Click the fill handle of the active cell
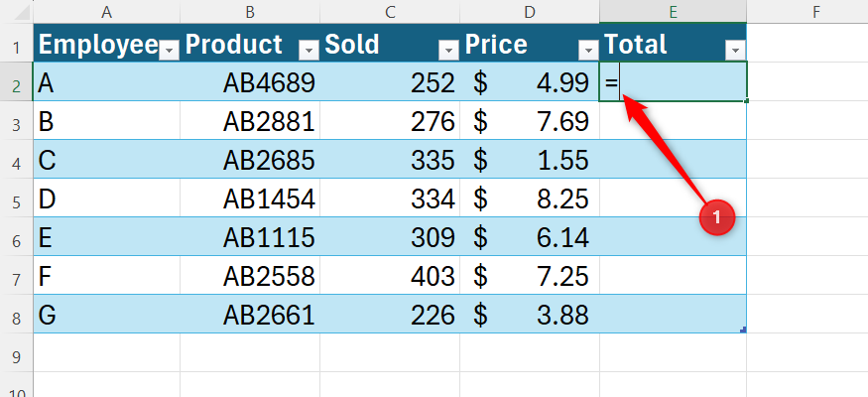The width and height of the screenshot is (868, 397). point(747,101)
